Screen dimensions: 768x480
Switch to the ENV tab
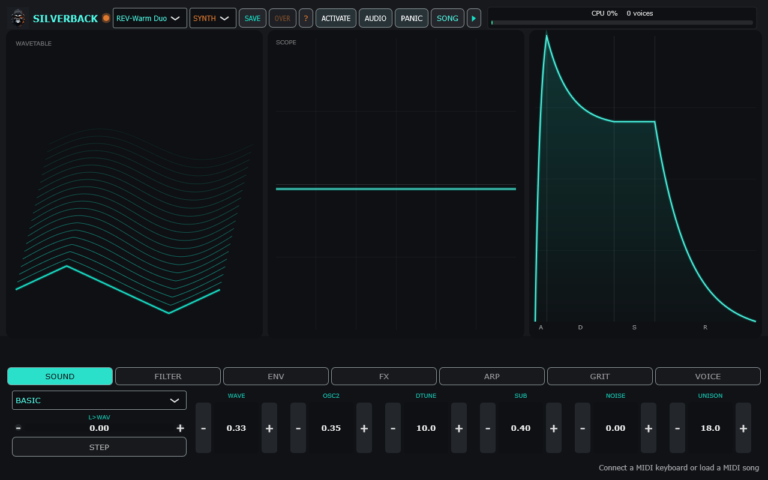(x=276, y=376)
